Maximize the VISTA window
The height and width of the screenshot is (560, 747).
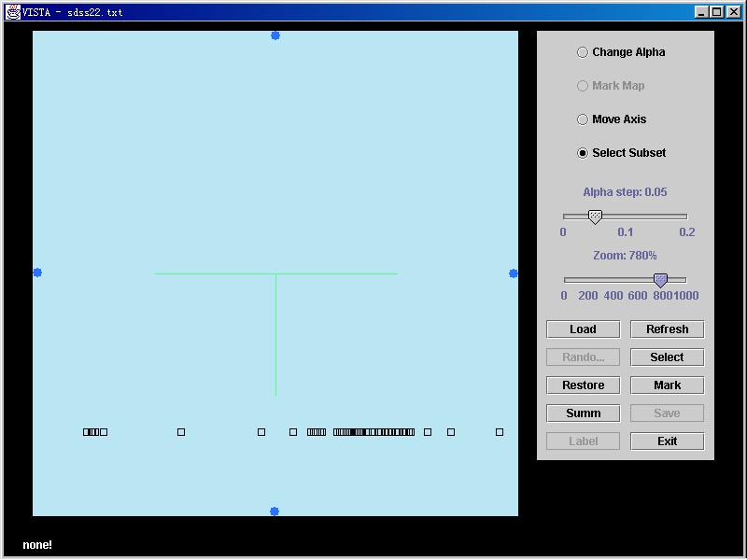pyautogui.click(x=716, y=12)
